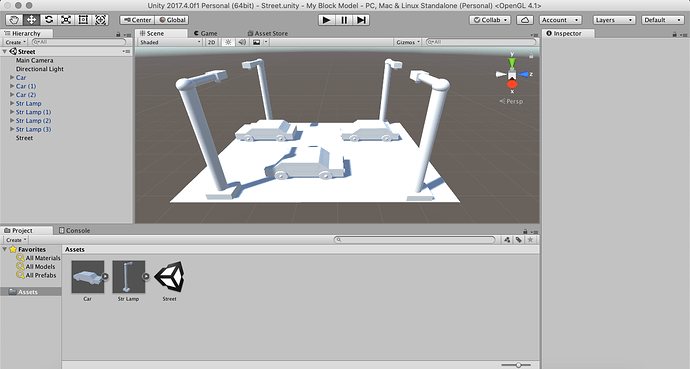The image size is (690, 369).
Task: Open Project Create dropdown
Action: [16, 240]
